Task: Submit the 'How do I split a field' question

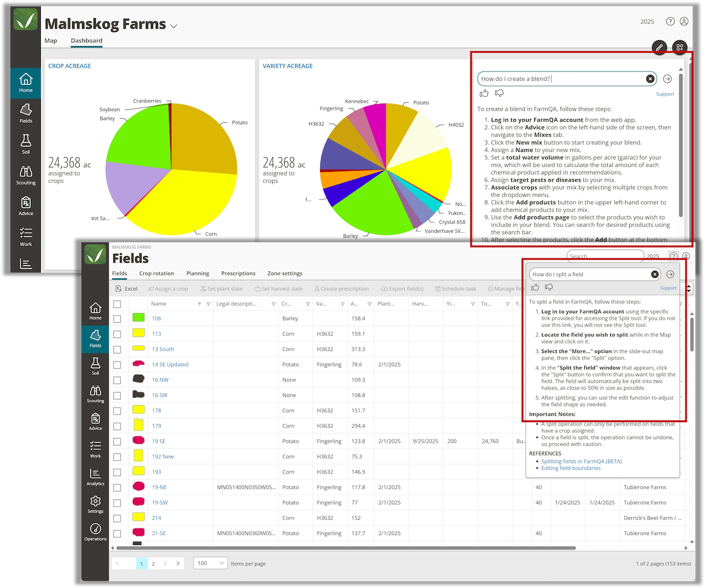Action: [x=670, y=274]
